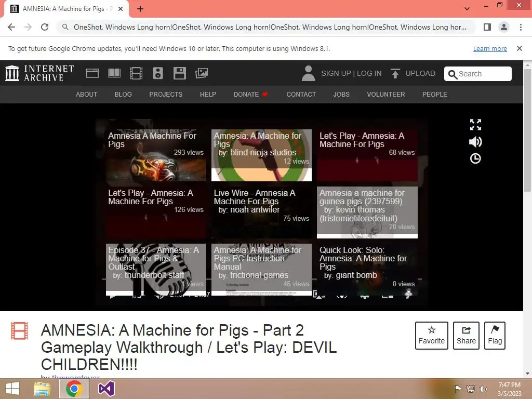Click the Learn more link
532x399 pixels.
pos(490,48)
